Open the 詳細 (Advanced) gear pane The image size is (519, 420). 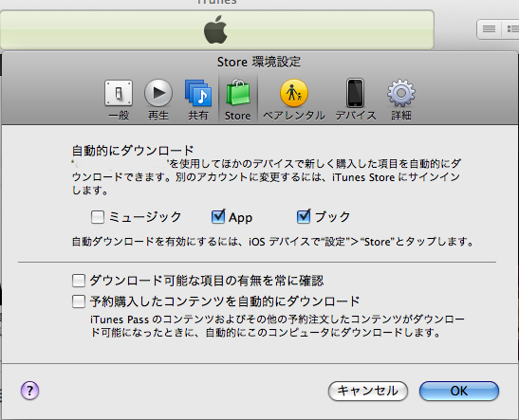(401, 100)
